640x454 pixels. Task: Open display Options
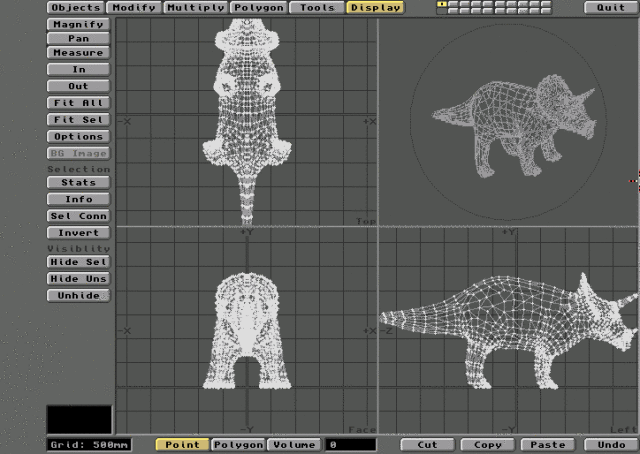[79, 136]
